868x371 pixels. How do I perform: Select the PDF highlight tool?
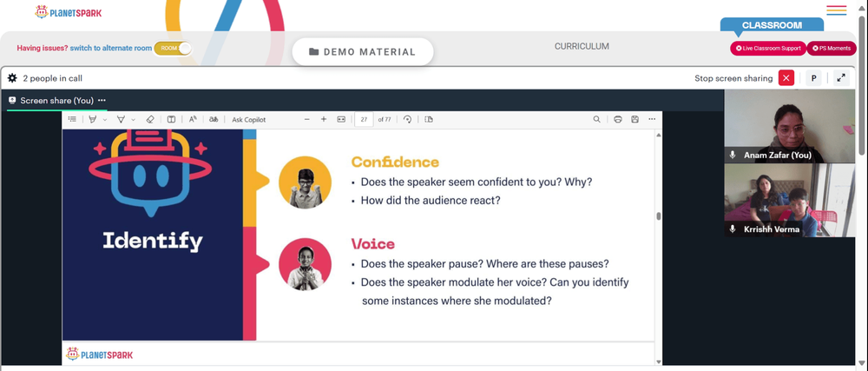93,119
